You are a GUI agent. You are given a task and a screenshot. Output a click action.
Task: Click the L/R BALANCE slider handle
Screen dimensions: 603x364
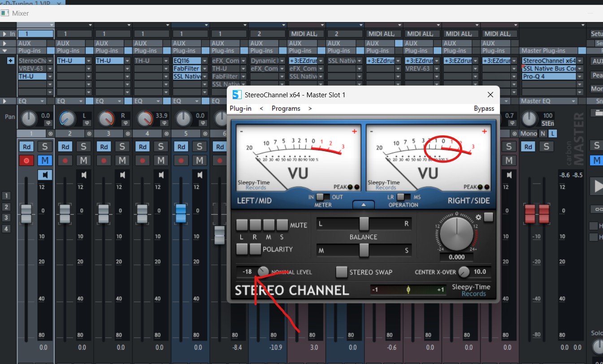click(364, 223)
